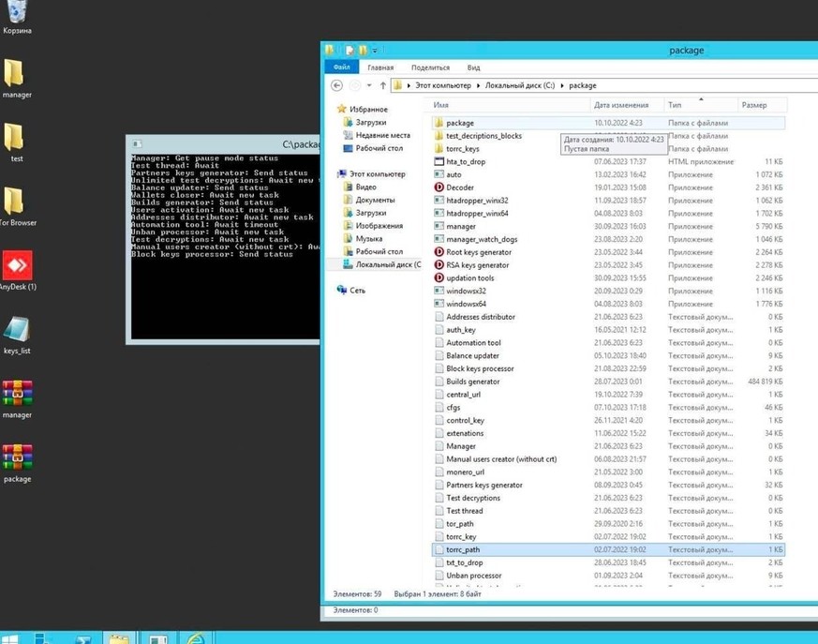This screenshot has width=818, height=644.
Task: Open the Файл ribbon menu
Action: coord(342,67)
